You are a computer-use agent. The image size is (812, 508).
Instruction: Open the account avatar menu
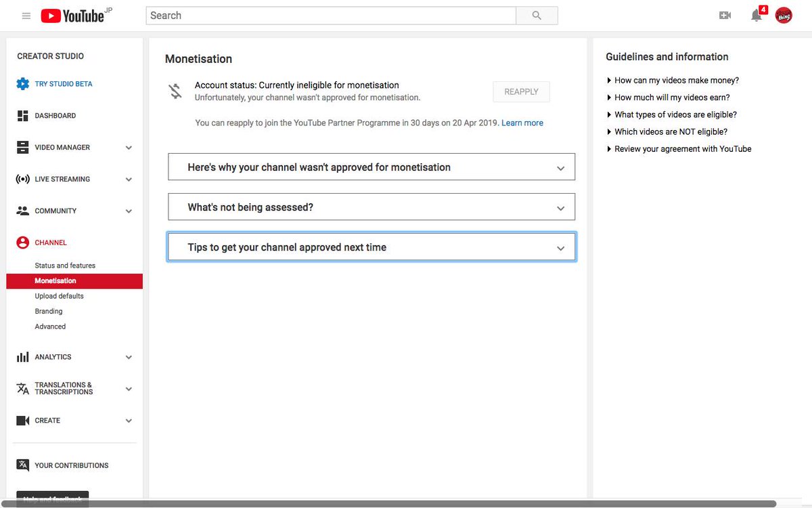tap(784, 16)
